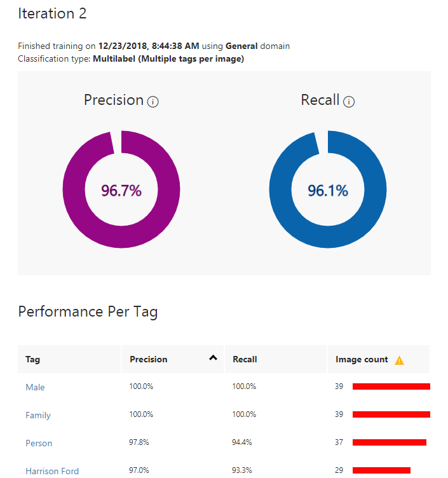Open the Harrison Ford tag
Screen dimensions: 448x478
pos(52,471)
